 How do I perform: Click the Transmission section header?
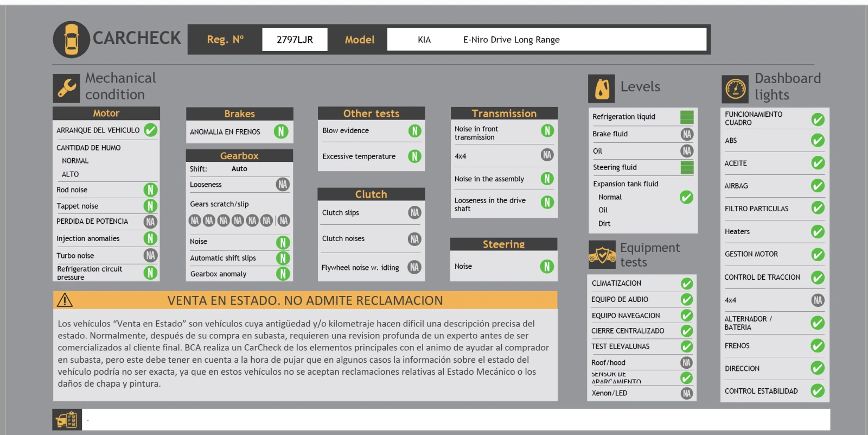tap(504, 114)
